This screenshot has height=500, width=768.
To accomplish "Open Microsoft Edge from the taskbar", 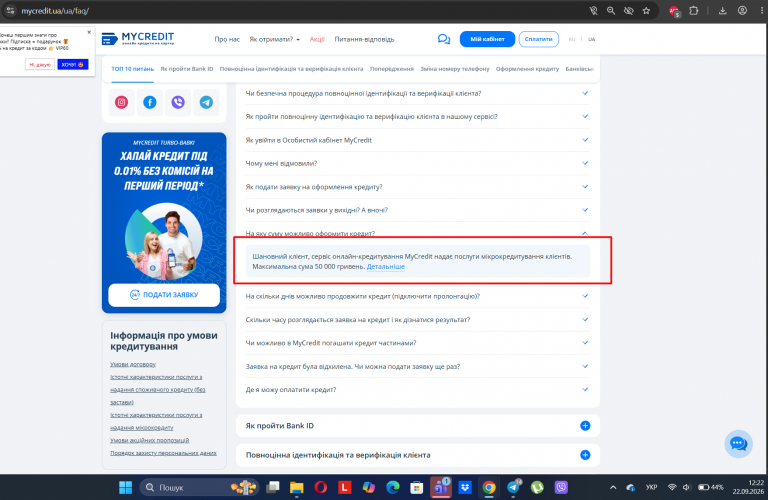I will pyautogui.click(x=392, y=487).
